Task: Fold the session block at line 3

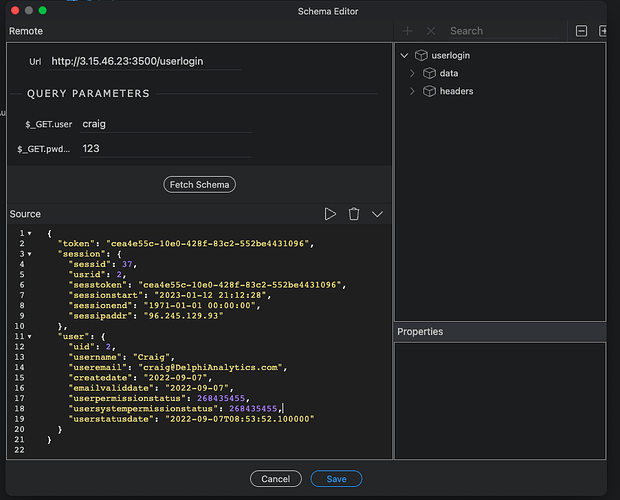Action: pyautogui.click(x=30, y=254)
